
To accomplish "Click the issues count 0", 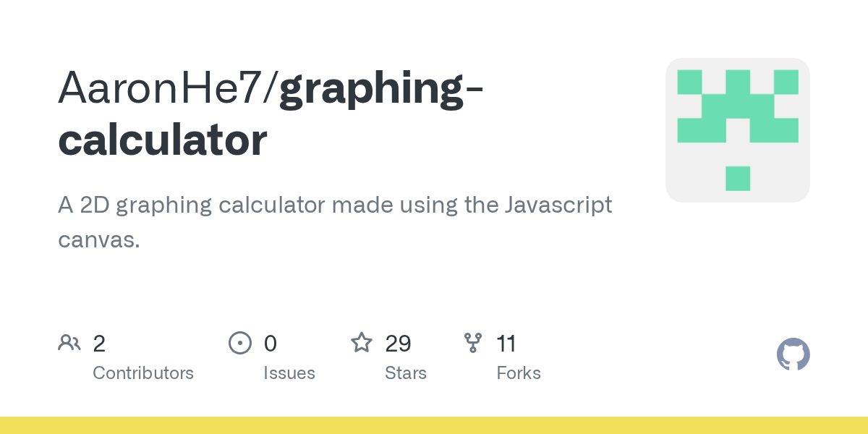I will coord(270,343).
